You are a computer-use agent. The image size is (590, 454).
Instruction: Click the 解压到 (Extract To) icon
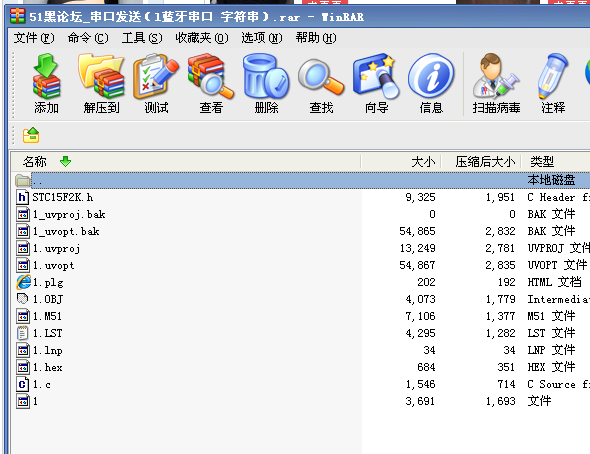101,84
